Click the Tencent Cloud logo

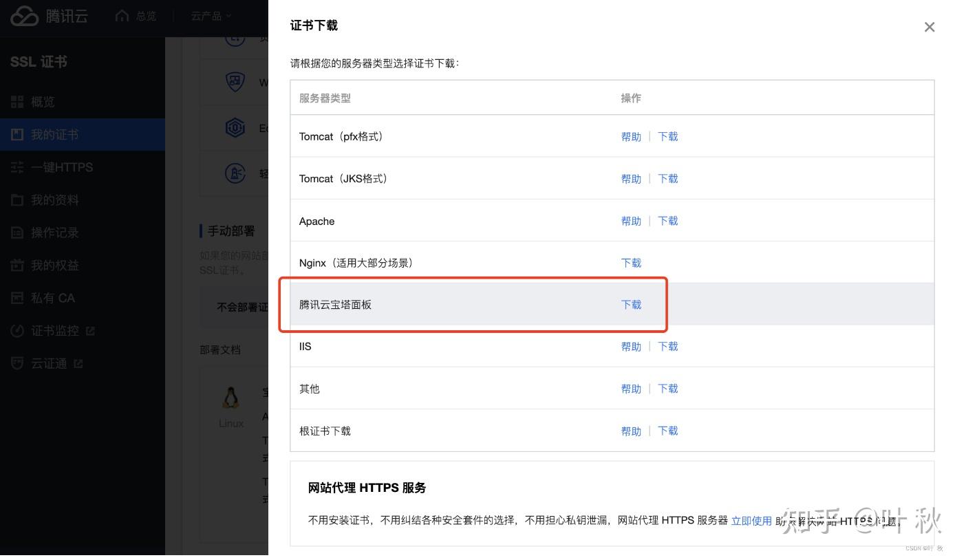(x=50, y=16)
